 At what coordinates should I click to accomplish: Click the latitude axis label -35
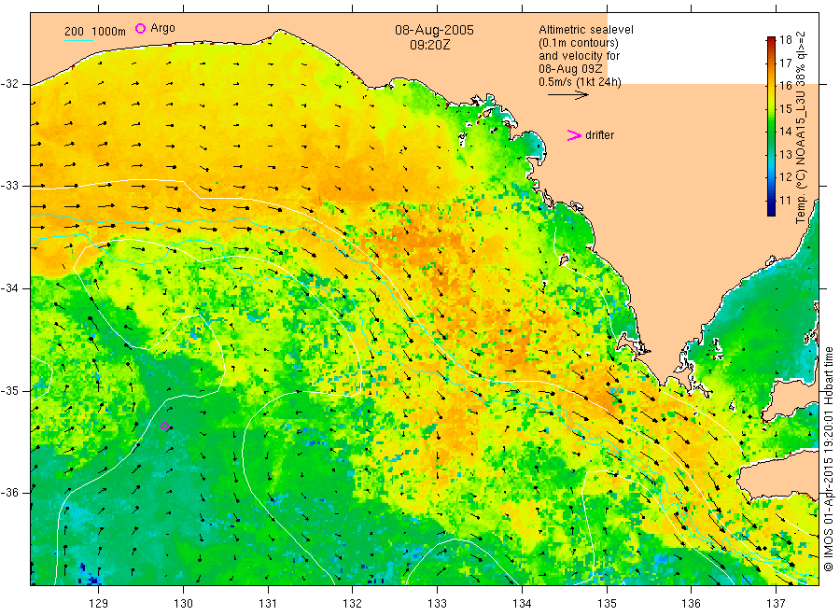point(10,390)
